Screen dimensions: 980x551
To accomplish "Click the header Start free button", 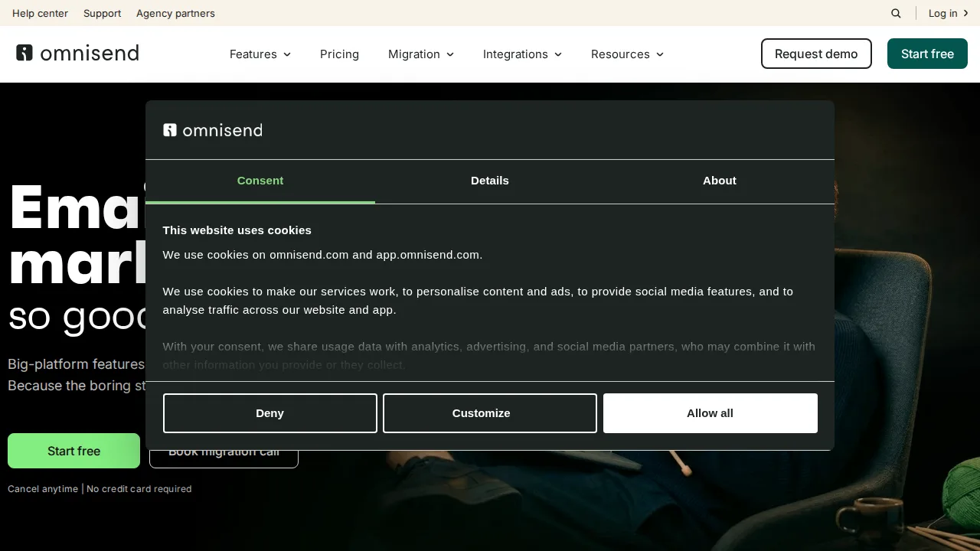I will click(927, 54).
